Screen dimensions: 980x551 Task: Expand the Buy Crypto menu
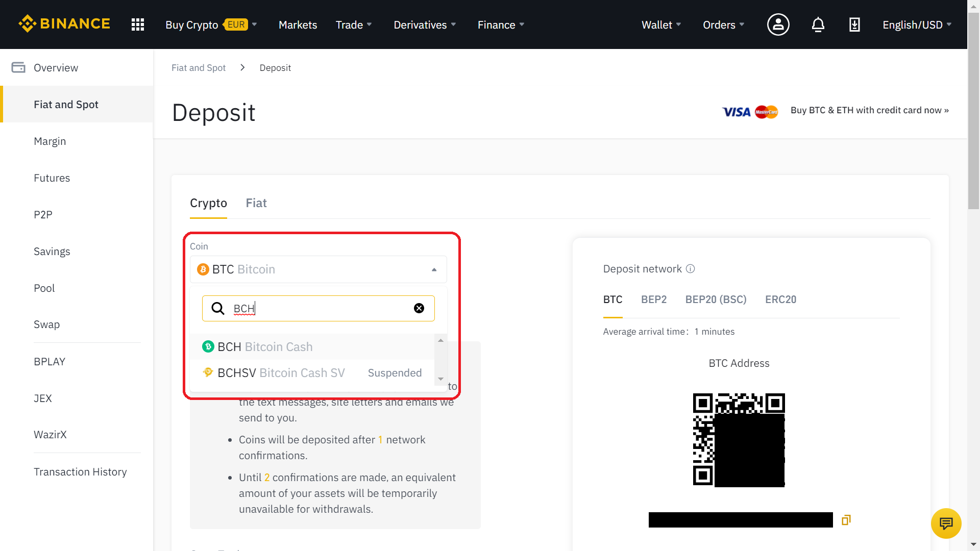tap(211, 24)
